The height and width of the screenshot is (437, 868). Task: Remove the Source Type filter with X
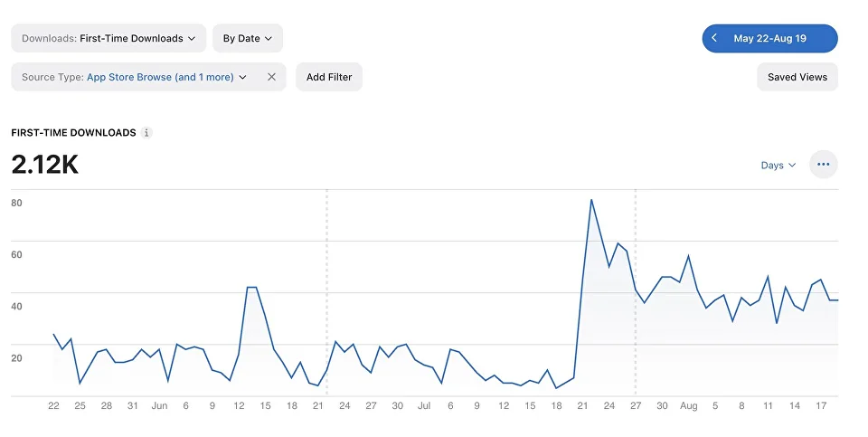[271, 77]
